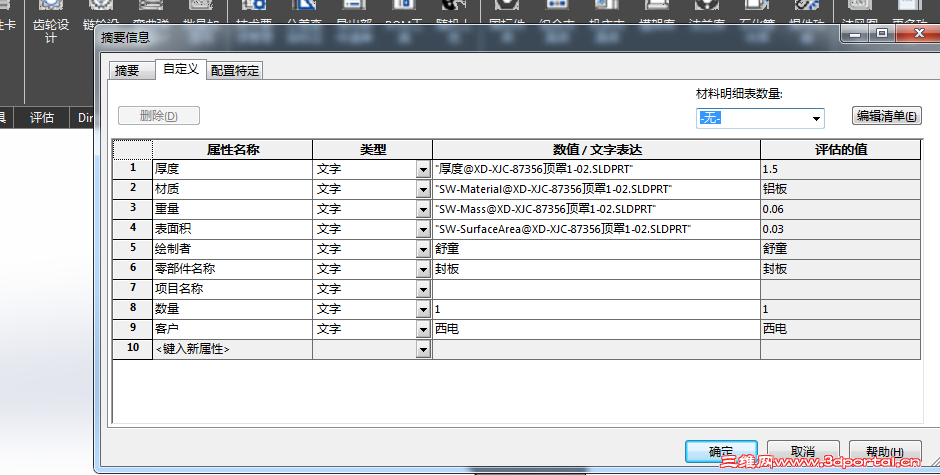Screen dimensions: 940x475
Task: Click the "SW-Mass@XD-XJC-87356顶罩1-02.SLDPRT" value cell
Action: pos(596,209)
